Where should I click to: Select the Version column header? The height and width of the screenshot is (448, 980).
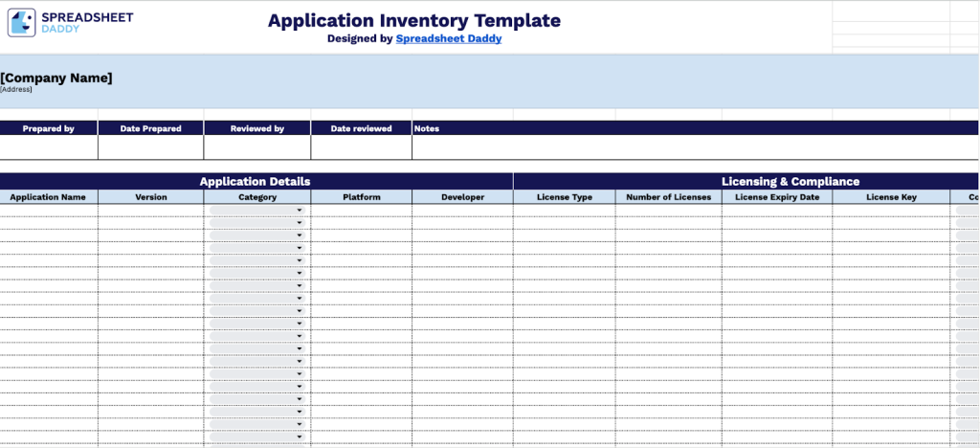tap(150, 197)
